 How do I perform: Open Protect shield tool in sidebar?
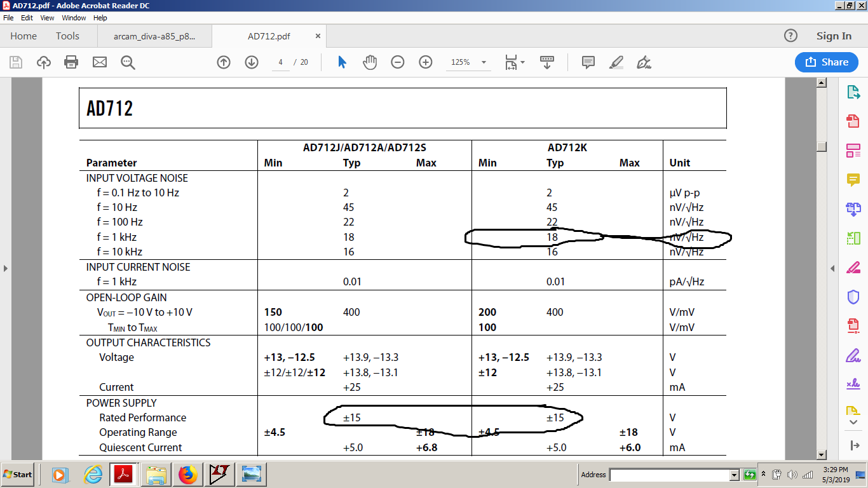tap(853, 297)
